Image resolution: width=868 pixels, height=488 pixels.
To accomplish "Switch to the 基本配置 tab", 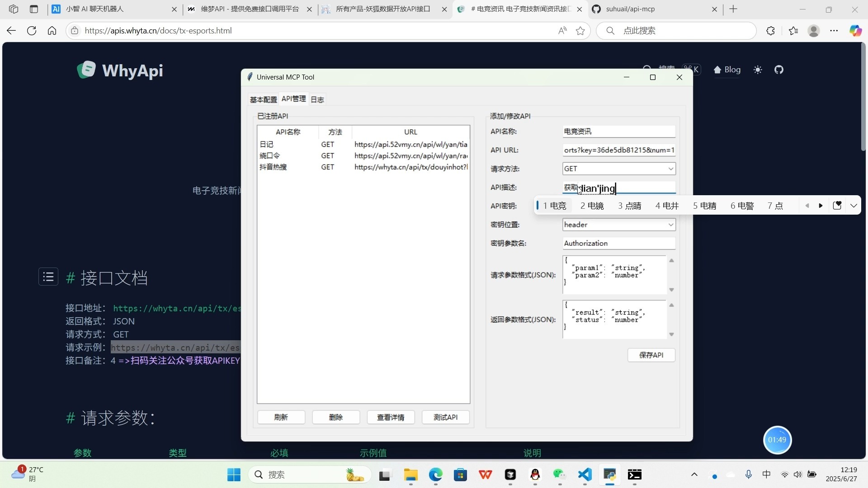I will [263, 99].
